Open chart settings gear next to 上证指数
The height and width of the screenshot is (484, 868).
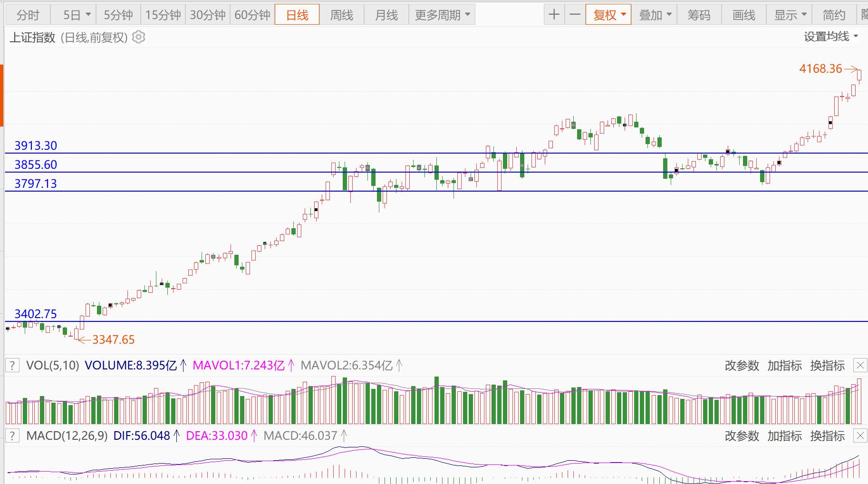tap(138, 37)
